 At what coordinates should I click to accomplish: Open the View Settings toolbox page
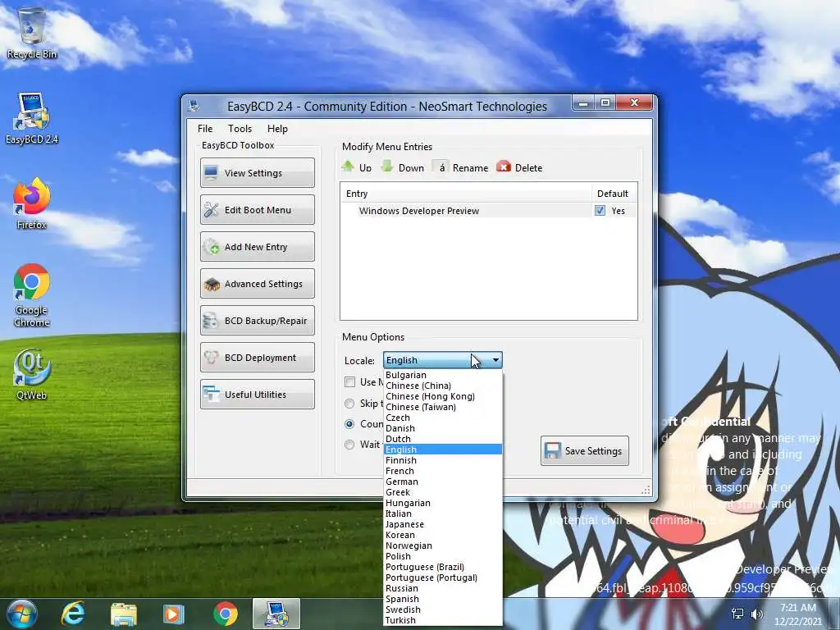[x=257, y=172]
